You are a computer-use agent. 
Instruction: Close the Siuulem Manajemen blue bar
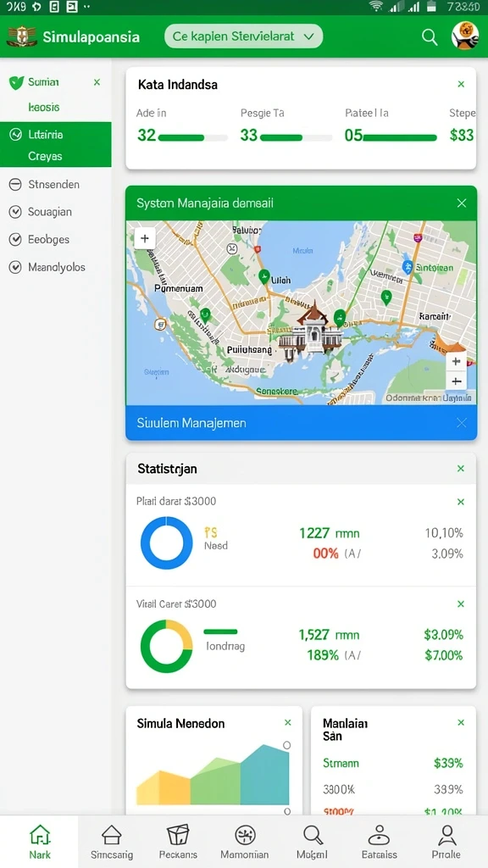pos(462,423)
